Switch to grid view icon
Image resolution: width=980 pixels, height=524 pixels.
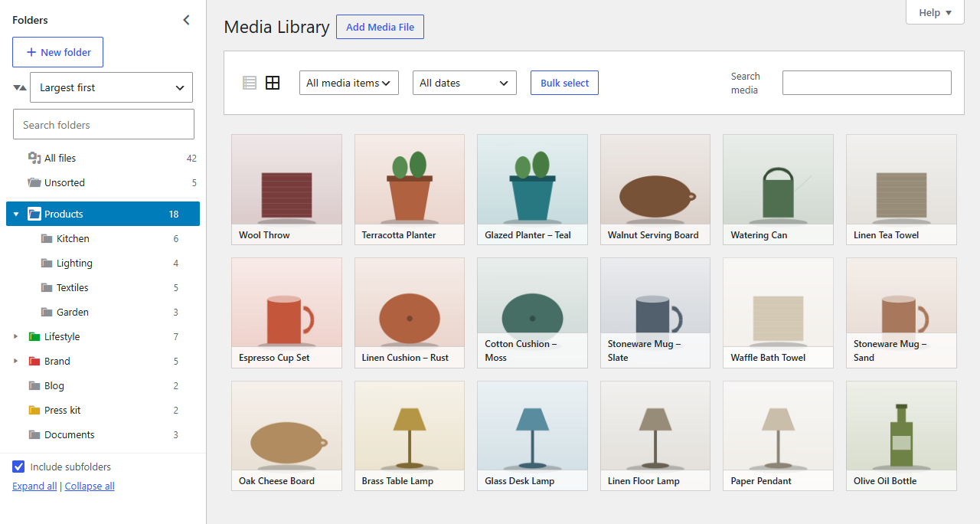coord(273,83)
